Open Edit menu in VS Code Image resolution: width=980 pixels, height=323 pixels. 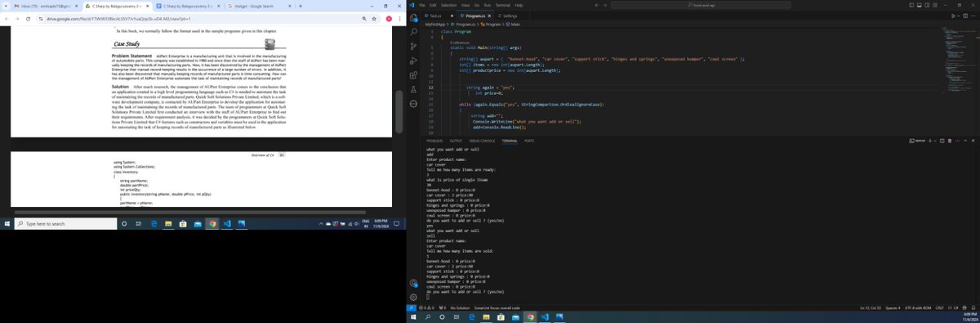pyautogui.click(x=433, y=5)
